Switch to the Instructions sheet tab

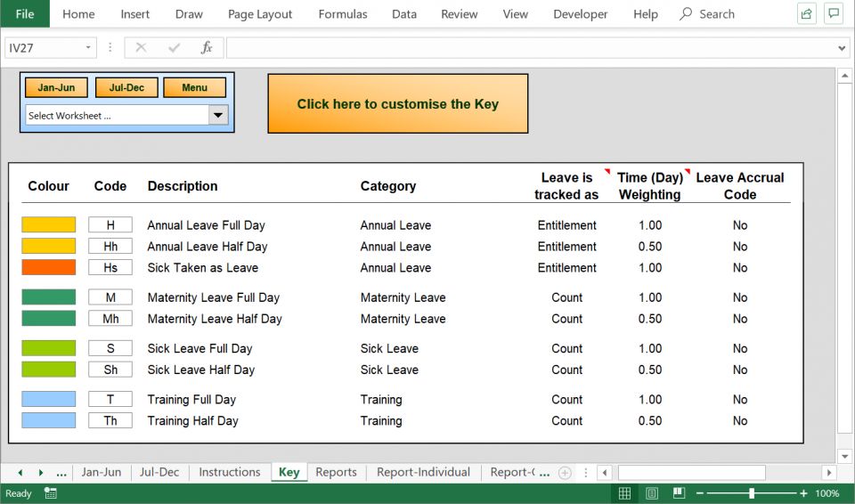[x=230, y=472]
